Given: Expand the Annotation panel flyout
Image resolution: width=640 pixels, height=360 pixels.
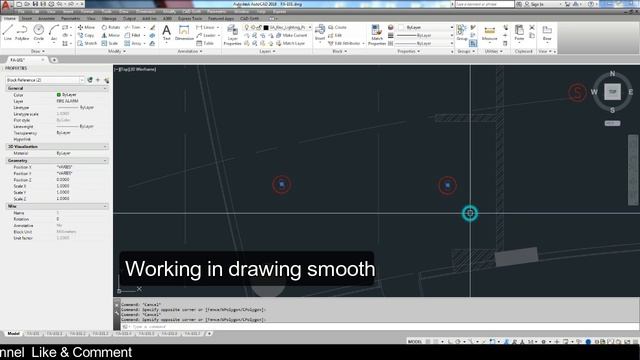Looking at the screenshot, I should click(190, 51).
